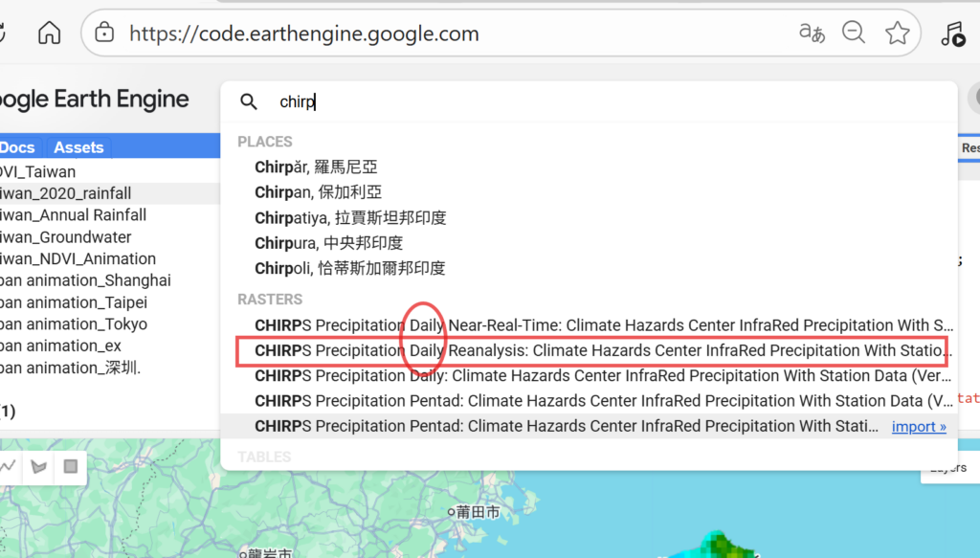Bookmark this page with the star icon
The image size is (980, 558).
pos(897,33)
